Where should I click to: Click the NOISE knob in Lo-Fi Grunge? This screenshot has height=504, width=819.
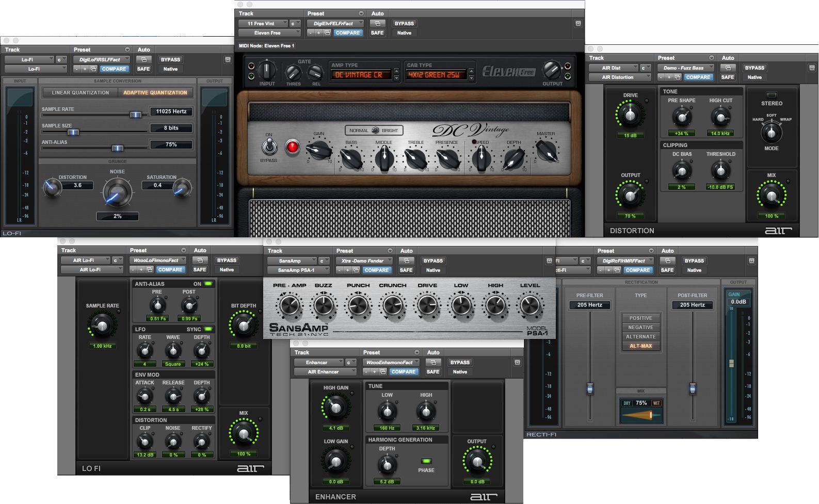117,193
